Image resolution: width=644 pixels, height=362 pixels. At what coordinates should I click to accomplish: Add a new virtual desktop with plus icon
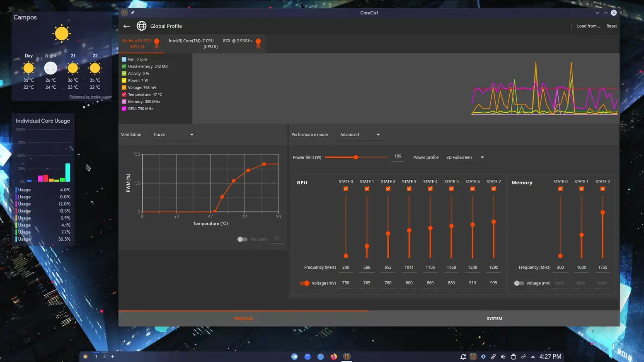(112, 356)
